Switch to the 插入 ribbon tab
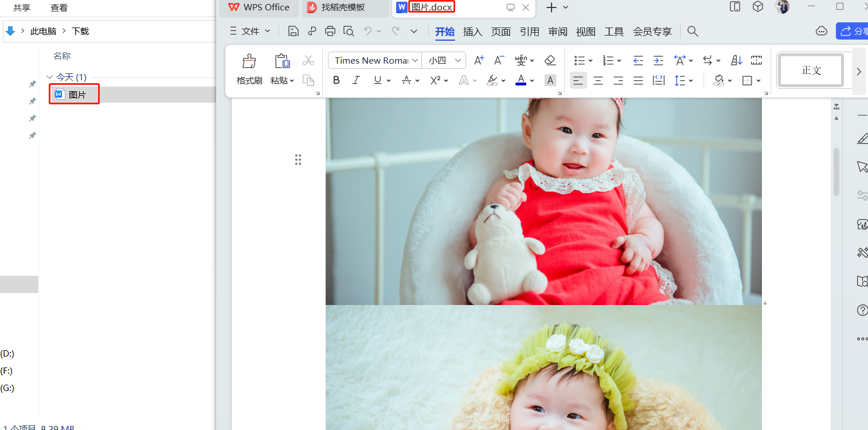The image size is (868, 430). click(472, 32)
